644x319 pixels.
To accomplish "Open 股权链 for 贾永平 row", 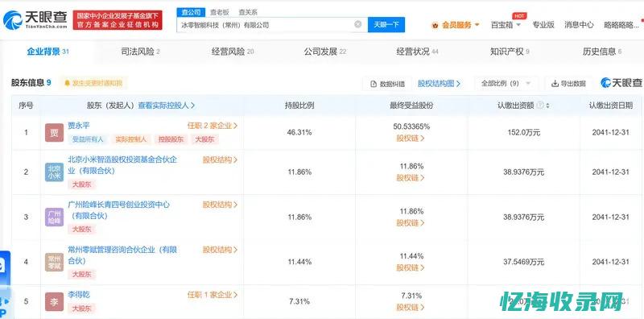I will (x=411, y=139).
